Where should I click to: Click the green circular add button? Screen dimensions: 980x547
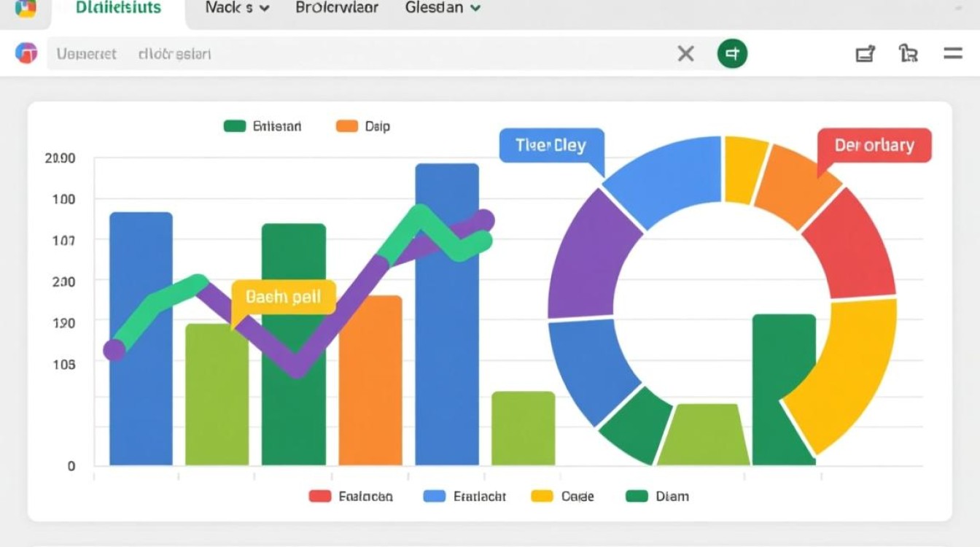732,53
